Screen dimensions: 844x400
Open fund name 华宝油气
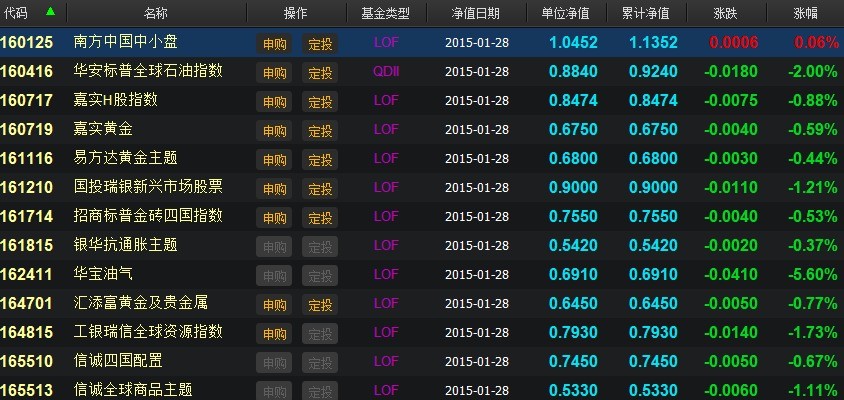point(103,274)
